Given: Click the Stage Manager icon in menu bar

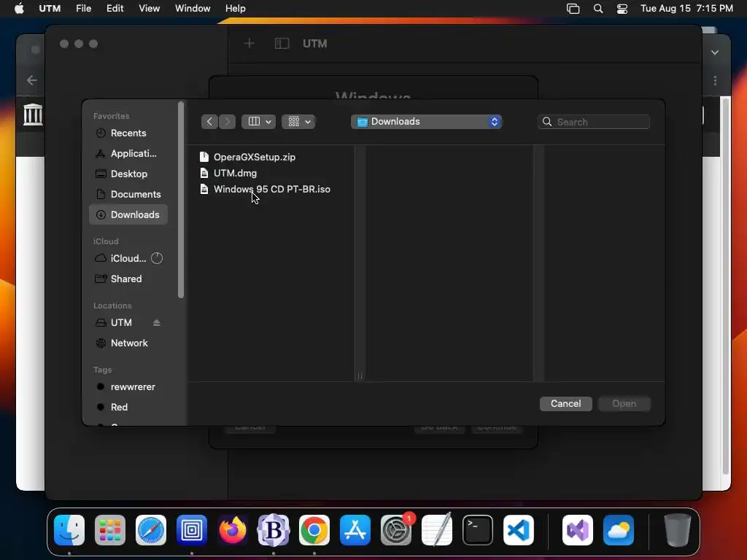Looking at the screenshot, I should coord(573,9).
